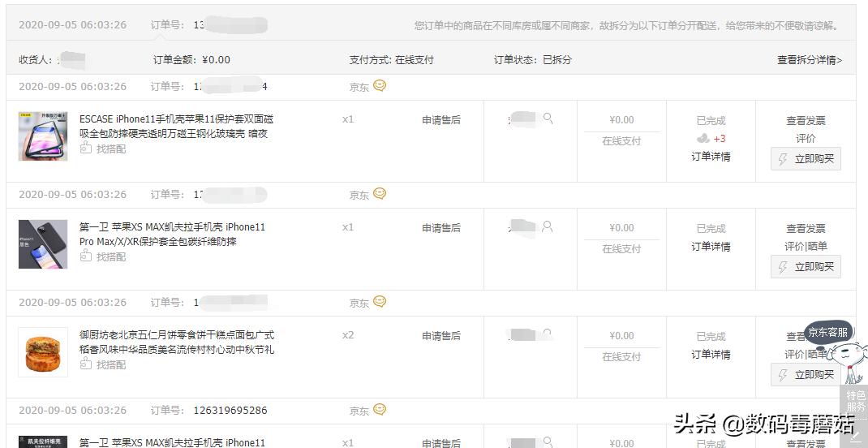
Task: Click order number 126319695286
Action: tap(230, 411)
